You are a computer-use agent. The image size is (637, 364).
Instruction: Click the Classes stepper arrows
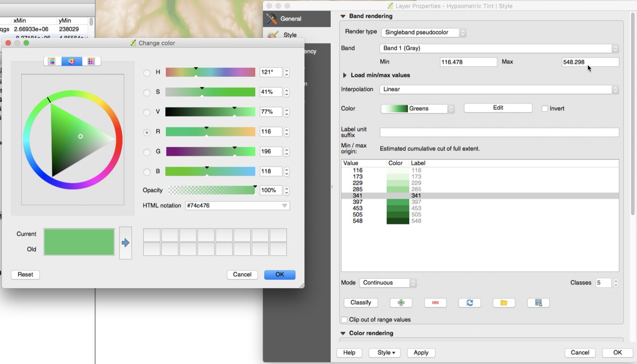coord(616,283)
